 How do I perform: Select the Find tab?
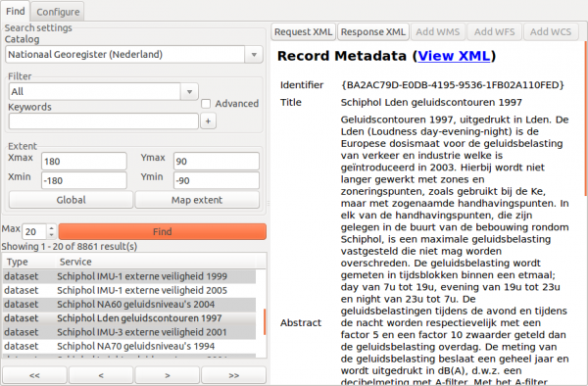click(x=16, y=11)
